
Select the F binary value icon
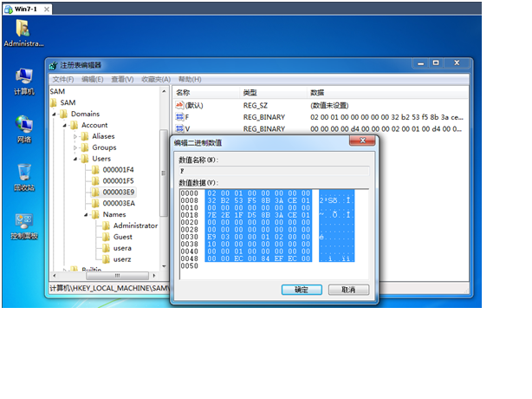click(179, 117)
